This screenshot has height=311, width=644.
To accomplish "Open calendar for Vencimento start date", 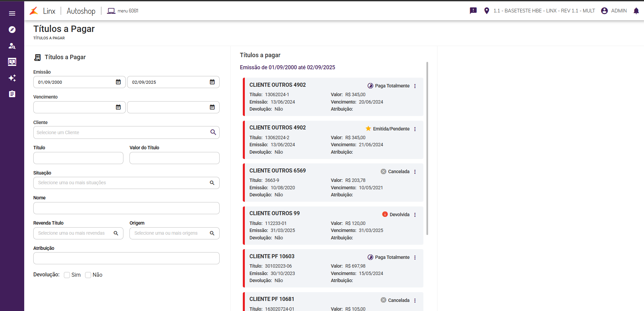I will (x=118, y=107).
